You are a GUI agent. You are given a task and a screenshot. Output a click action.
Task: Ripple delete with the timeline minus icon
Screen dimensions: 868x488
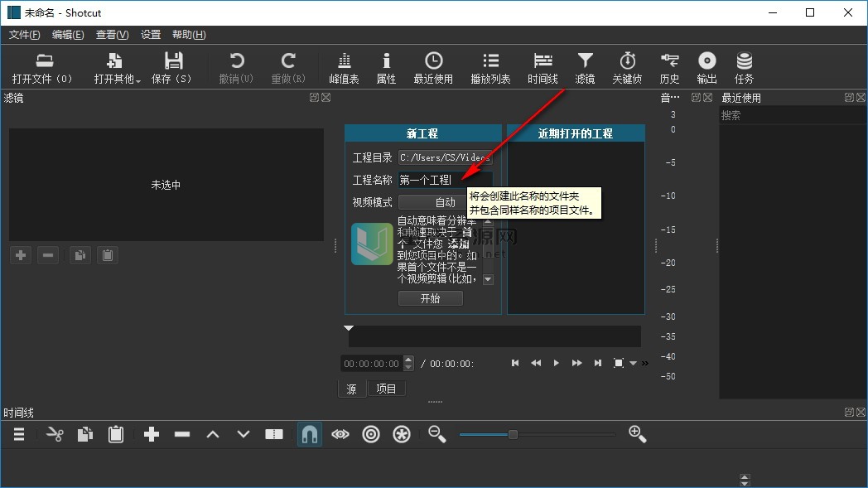click(182, 434)
